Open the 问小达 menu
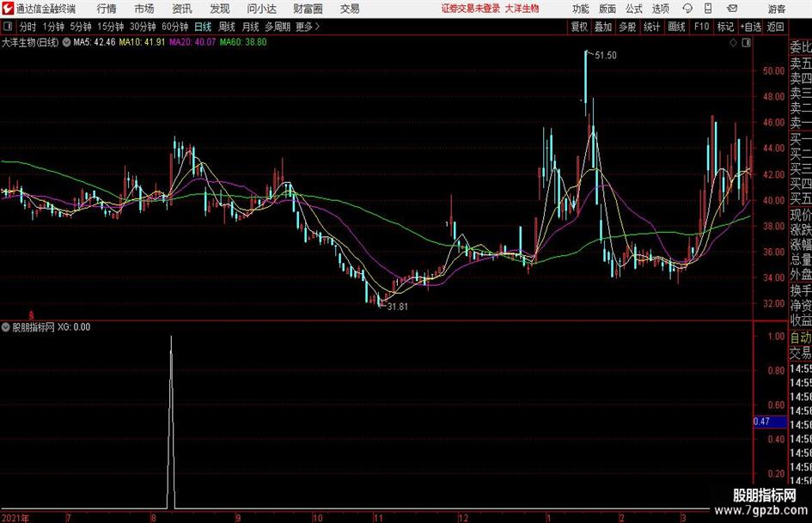Image resolution: width=812 pixels, height=523 pixels. pos(261,9)
